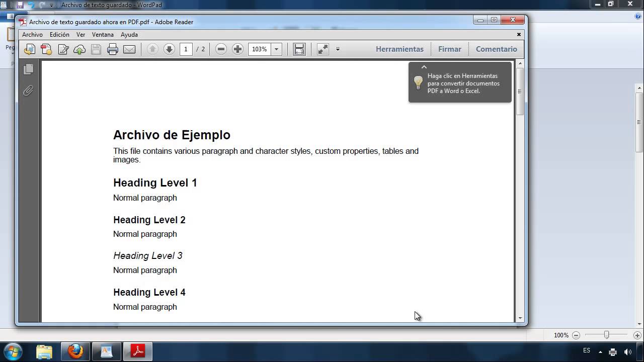Click the Reader vertical scrollbar thumb
Image resolution: width=644 pixels, height=362 pixels.
point(520,92)
